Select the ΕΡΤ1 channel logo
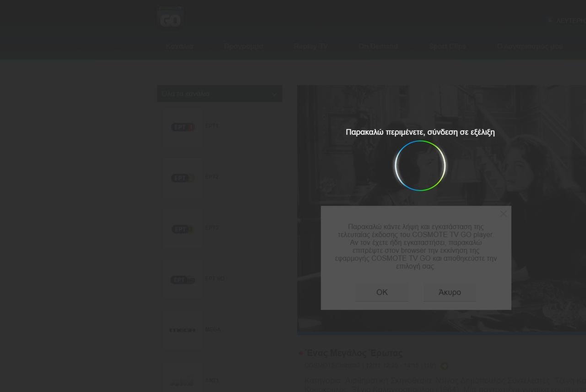Image resolution: width=586 pixels, height=392 pixels. pyautogui.click(x=183, y=127)
